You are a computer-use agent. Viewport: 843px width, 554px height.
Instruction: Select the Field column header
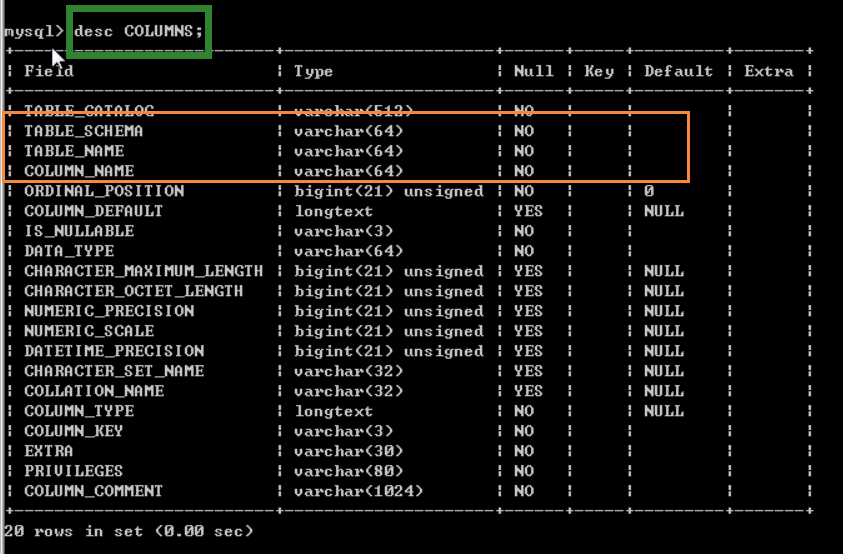click(49, 71)
